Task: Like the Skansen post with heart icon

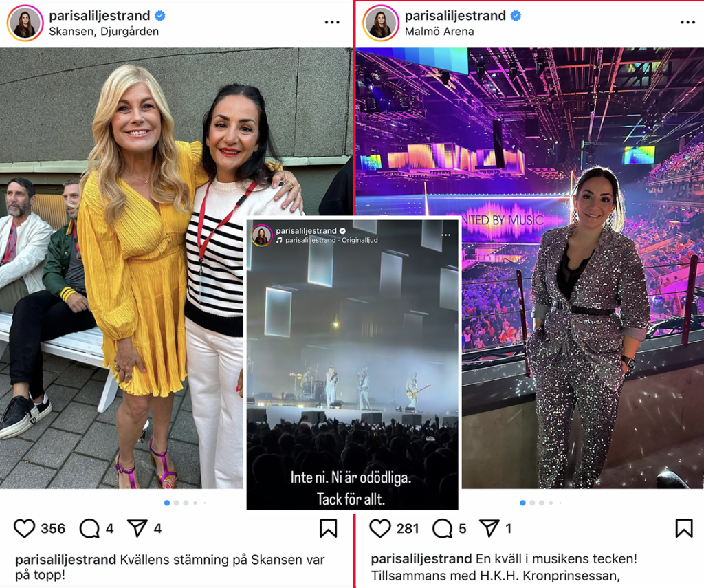Action: point(24,528)
